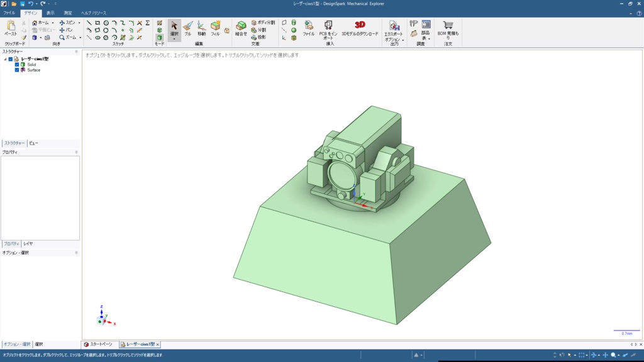Click the Redo arrow button
The image size is (644, 362).
pyautogui.click(x=43, y=4)
